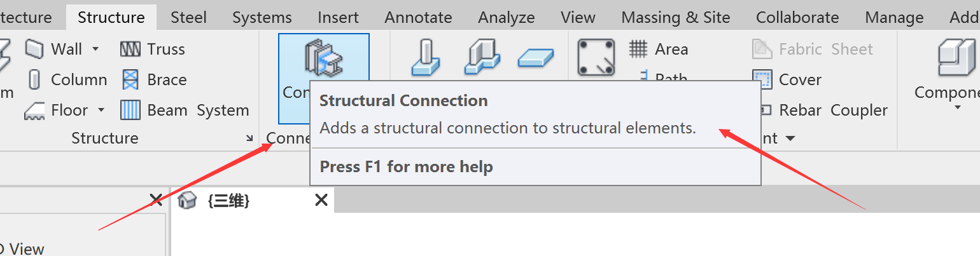Expand the Structure panel settings arrow

coord(249,138)
